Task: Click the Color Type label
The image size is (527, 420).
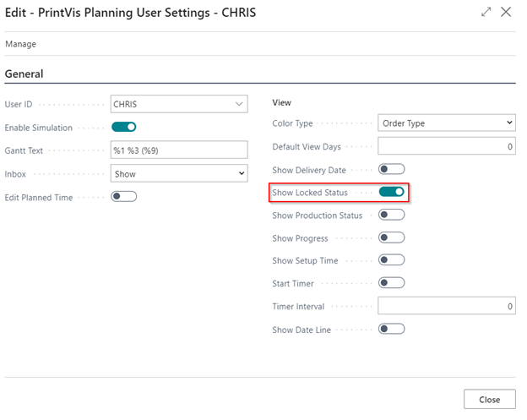Action: [x=292, y=123]
